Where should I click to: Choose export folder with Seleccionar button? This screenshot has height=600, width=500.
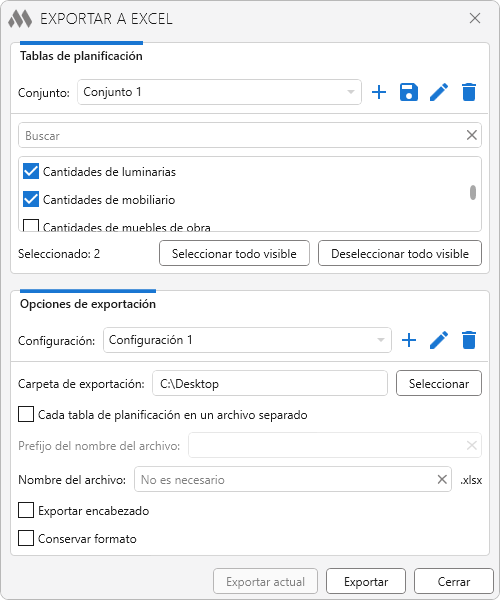click(439, 383)
